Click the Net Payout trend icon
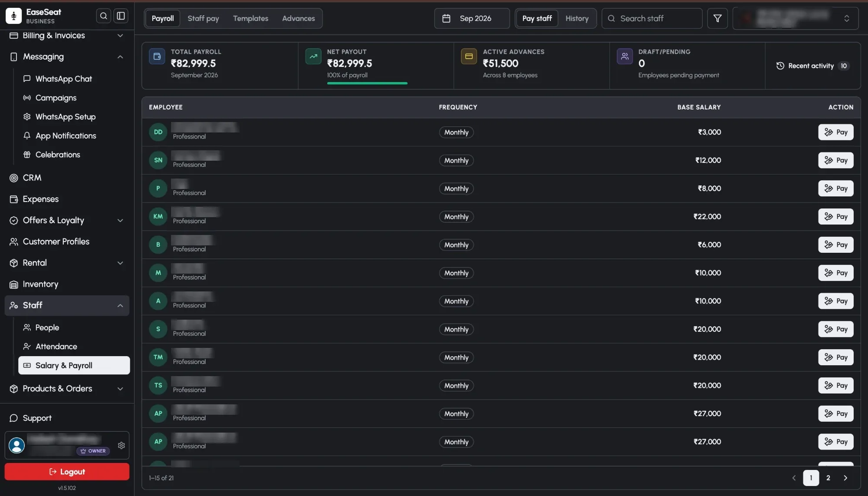 click(x=313, y=56)
